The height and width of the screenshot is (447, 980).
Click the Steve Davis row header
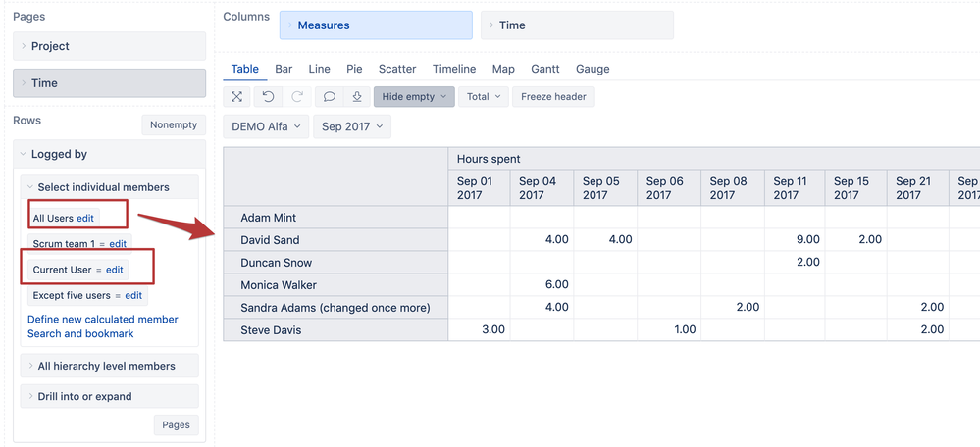pos(335,330)
